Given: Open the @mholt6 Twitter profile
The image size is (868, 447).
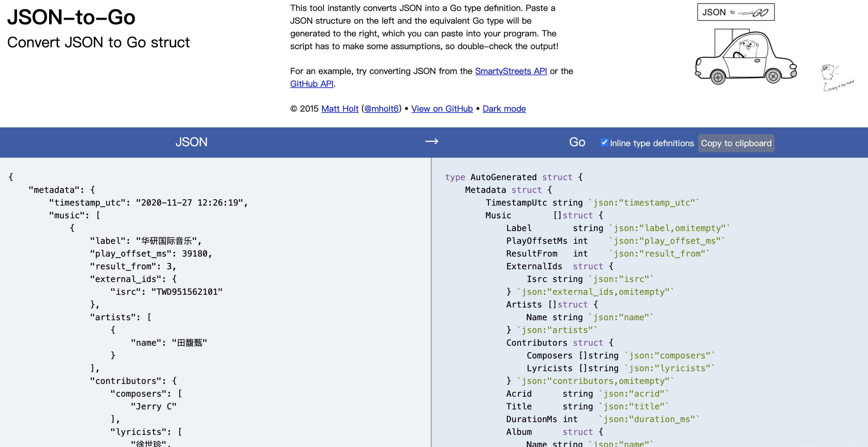Looking at the screenshot, I should (x=381, y=109).
